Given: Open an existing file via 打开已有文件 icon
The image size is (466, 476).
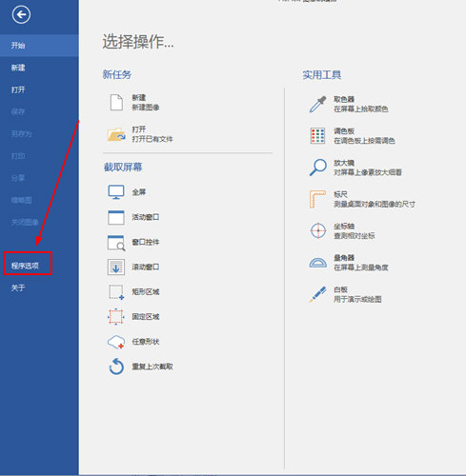Looking at the screenshot, I should click(116, 134).
